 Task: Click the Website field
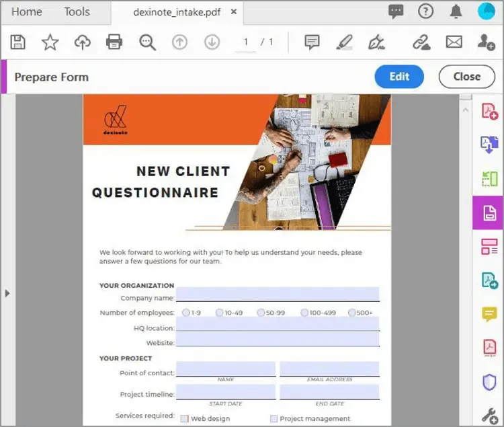pos(278,339)
